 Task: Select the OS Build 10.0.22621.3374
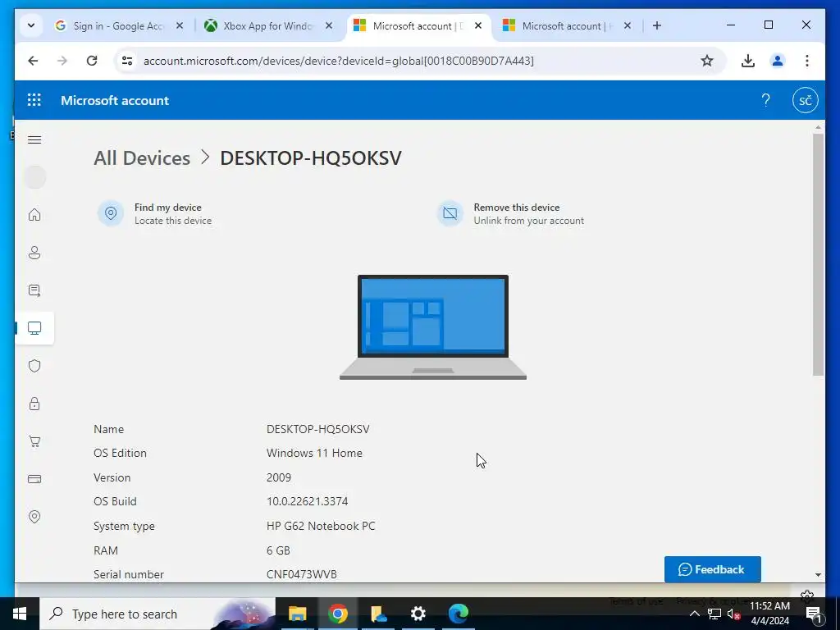click(x=307, y=501)
